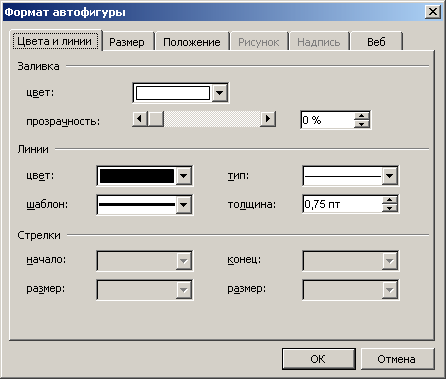Open the Положение tab
The image size is (446, 379).
click(x=192, y=42)
